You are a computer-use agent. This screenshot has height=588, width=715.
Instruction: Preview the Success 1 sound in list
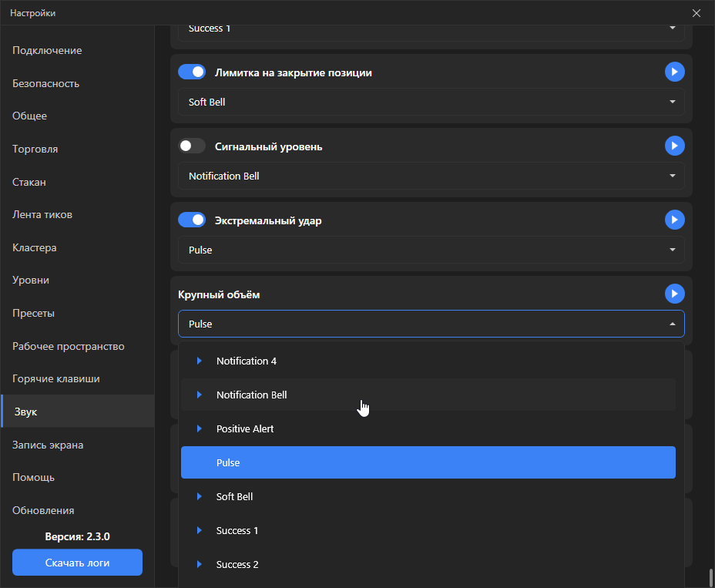pos(200,530)
